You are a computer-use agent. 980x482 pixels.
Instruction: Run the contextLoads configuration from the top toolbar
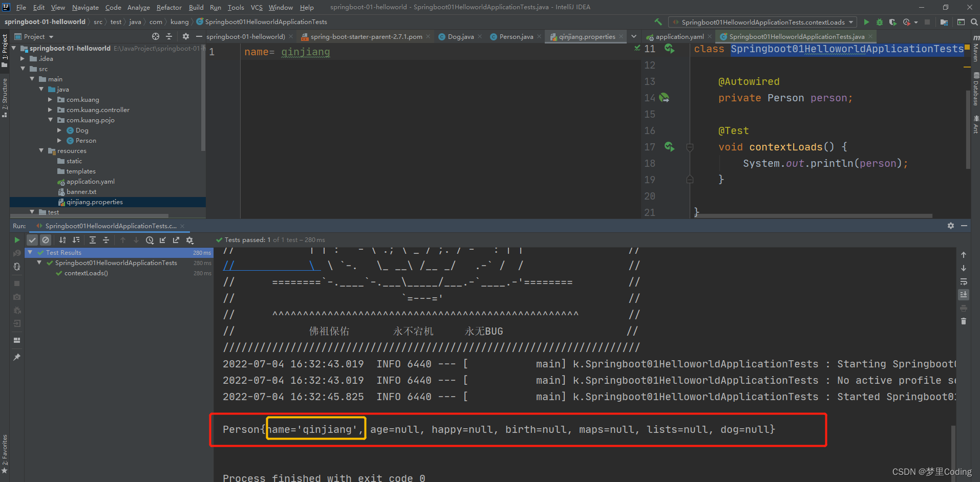866,22
